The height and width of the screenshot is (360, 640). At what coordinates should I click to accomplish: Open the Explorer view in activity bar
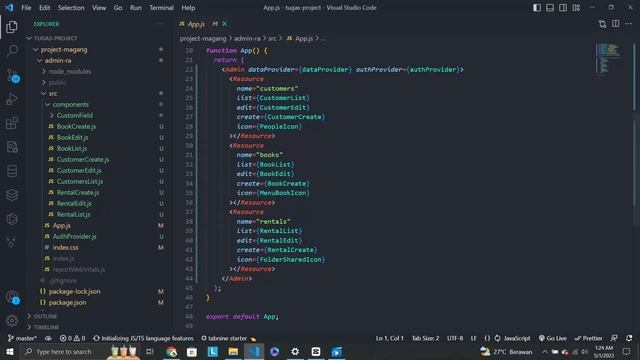coord(11,27)
